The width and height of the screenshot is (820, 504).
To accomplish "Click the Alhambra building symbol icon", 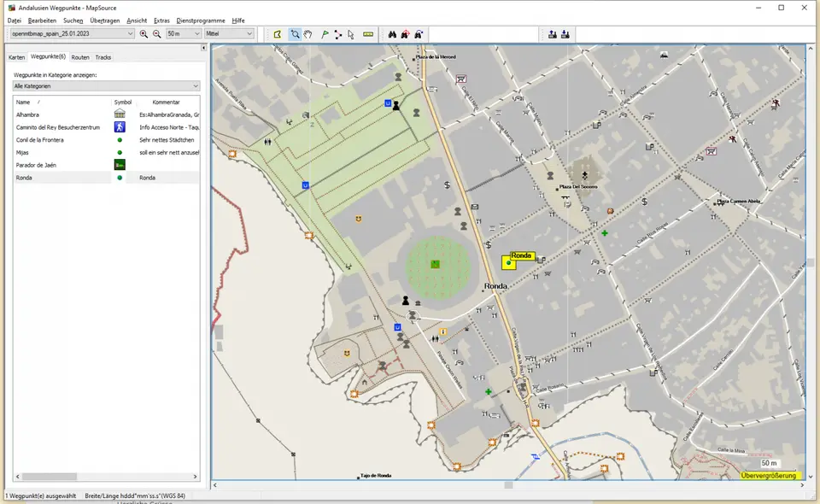I will [120, 114].
